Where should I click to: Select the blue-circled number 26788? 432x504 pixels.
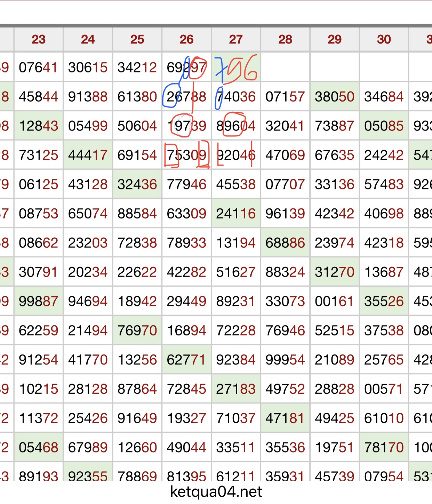pyautogui.click(x=186, y=97)
